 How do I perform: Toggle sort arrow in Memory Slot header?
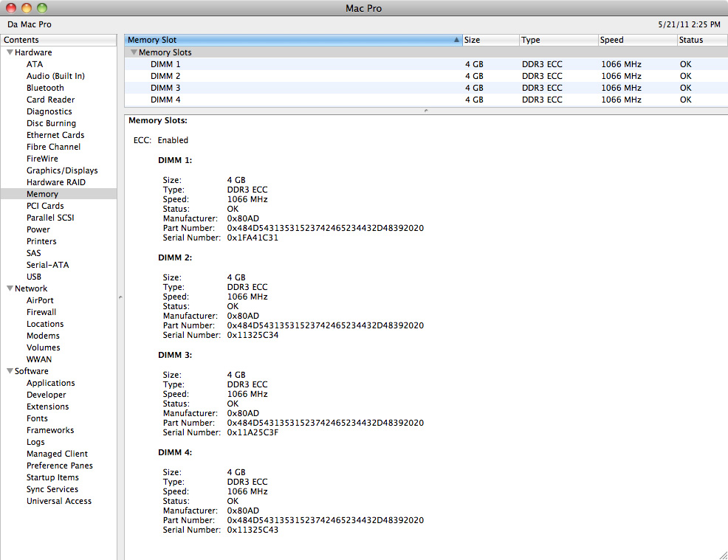pos(456,40)
